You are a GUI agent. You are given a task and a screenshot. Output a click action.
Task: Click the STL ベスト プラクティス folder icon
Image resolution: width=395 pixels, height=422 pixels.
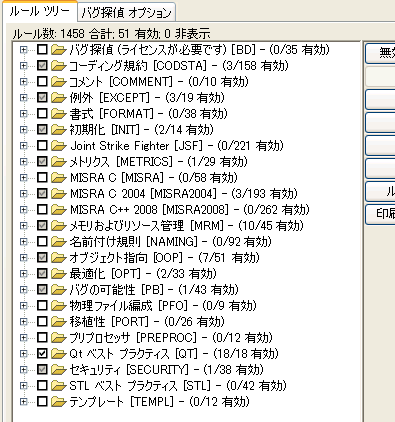pos(59,385)
